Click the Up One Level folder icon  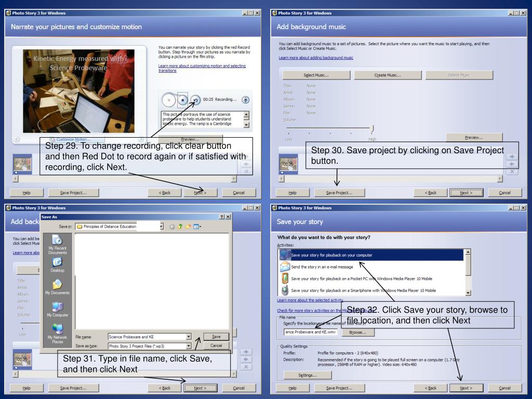[180, 227]
